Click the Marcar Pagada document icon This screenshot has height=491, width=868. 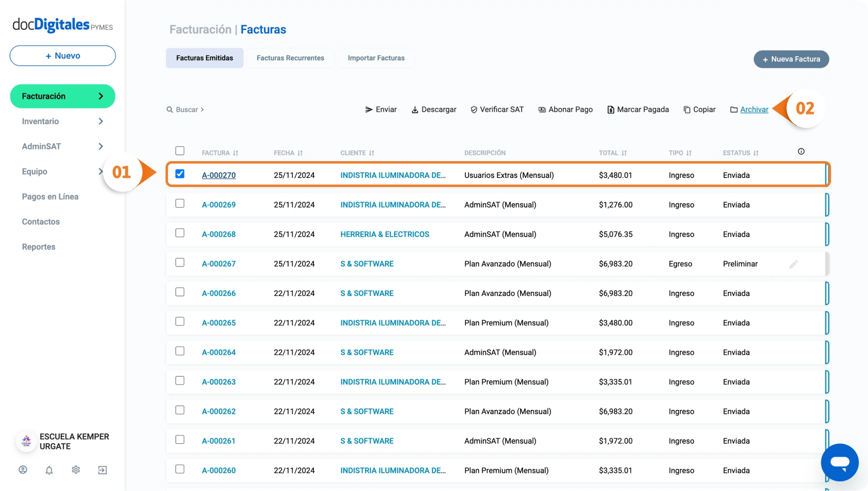611,109
